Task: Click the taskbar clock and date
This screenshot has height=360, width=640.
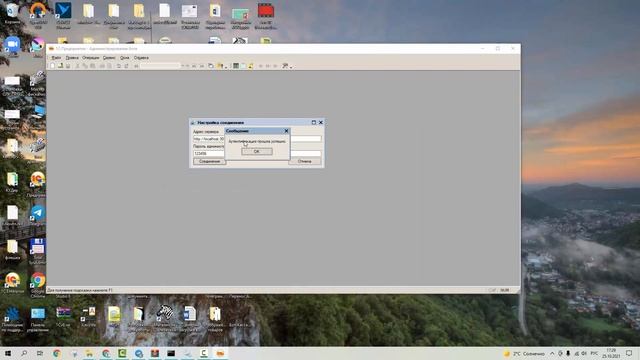Action: click(611, 353)
